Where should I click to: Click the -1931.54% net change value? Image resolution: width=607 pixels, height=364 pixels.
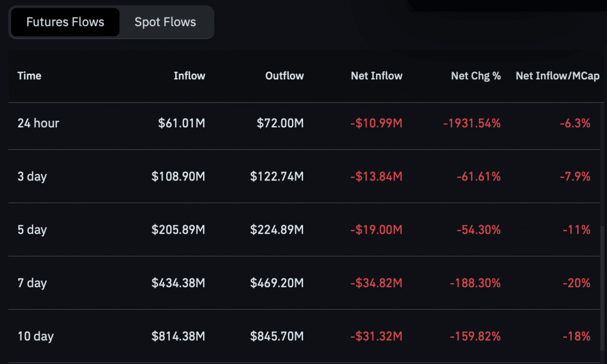click(x=472, y=123)
